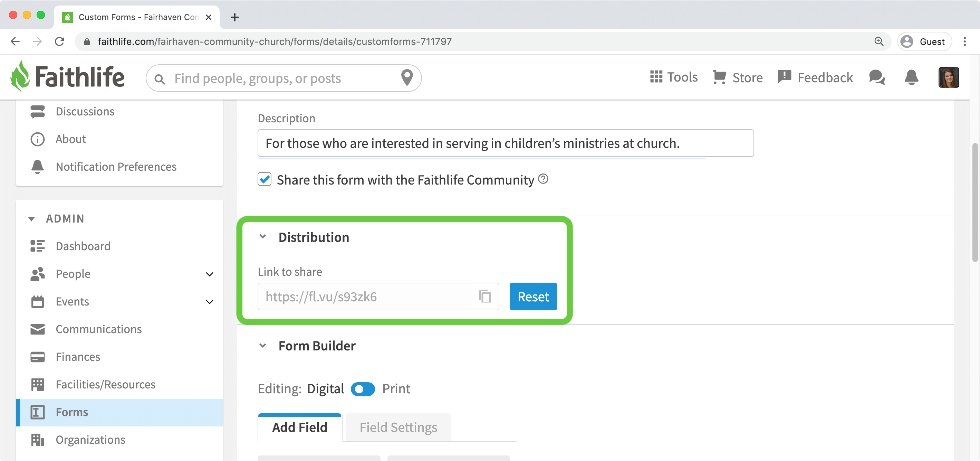Toggle editing mode between Digital and Print
Viewport: 980px width, 461px height.
click(363, 389)
